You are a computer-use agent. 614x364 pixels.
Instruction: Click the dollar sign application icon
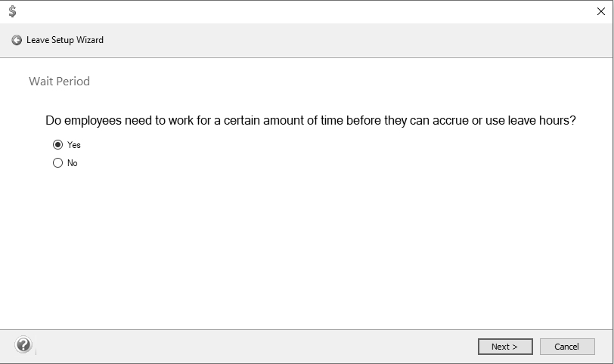pos(13,11)
